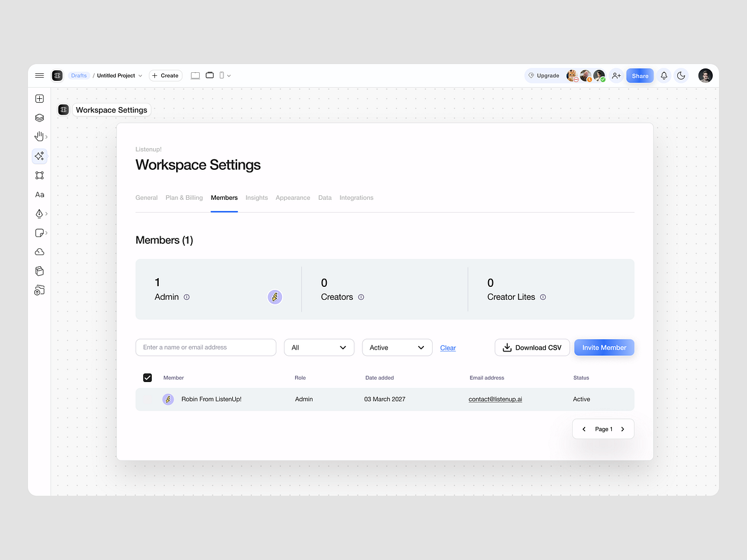
Task: Select the frame/bounding box tool
Action: (39, 175)
